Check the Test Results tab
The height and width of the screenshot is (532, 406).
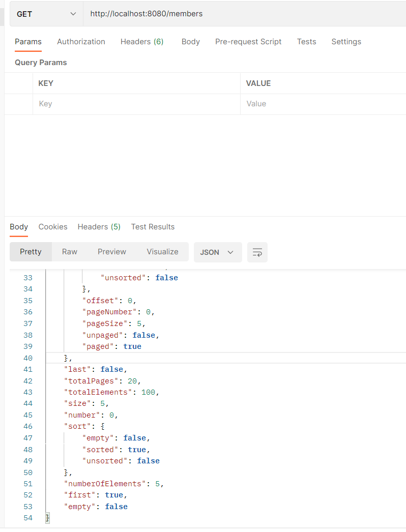pos(153,227)
